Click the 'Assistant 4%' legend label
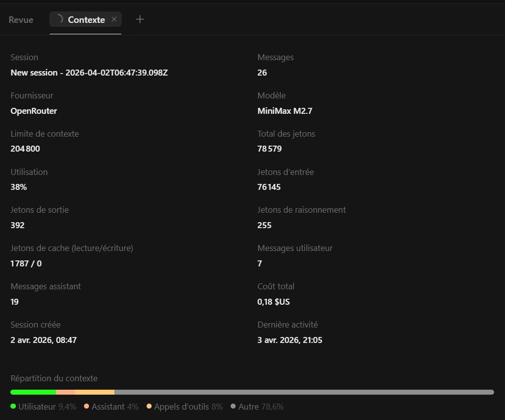This screenshot has width=505, height=420. click(115, 407)
